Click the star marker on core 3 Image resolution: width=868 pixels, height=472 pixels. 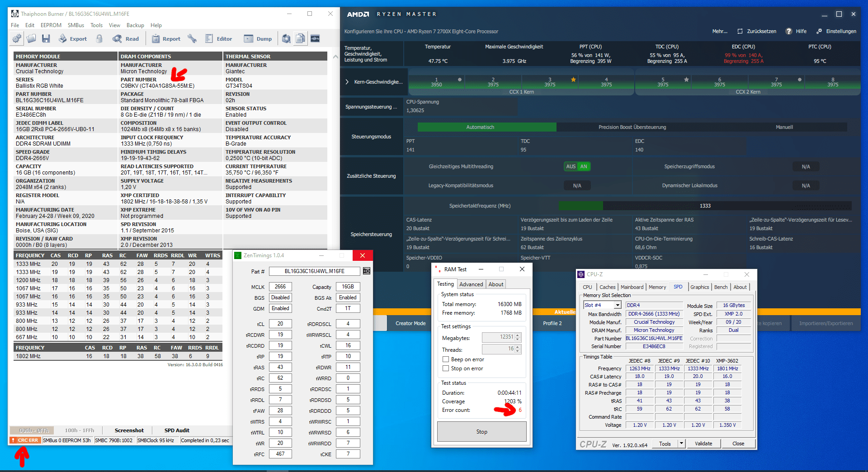click(x=573, y=80)
